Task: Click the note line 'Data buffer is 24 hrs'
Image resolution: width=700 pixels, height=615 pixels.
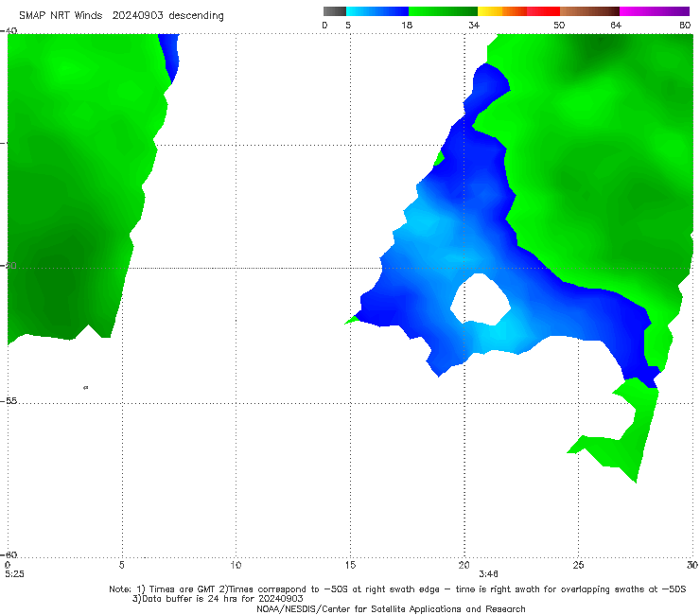Action: point(218,599)
